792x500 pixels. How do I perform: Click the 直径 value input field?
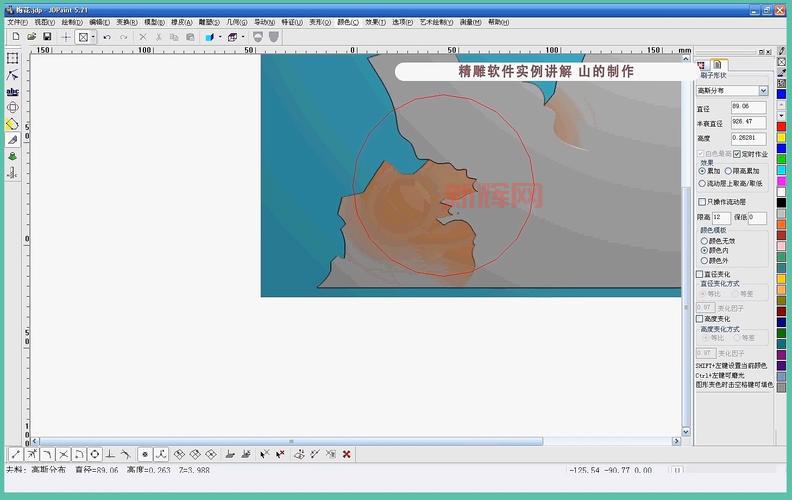coord(748,107)
